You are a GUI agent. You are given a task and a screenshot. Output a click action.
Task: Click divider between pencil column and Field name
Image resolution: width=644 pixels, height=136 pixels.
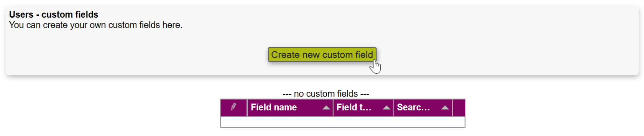(x=247, y=108)
